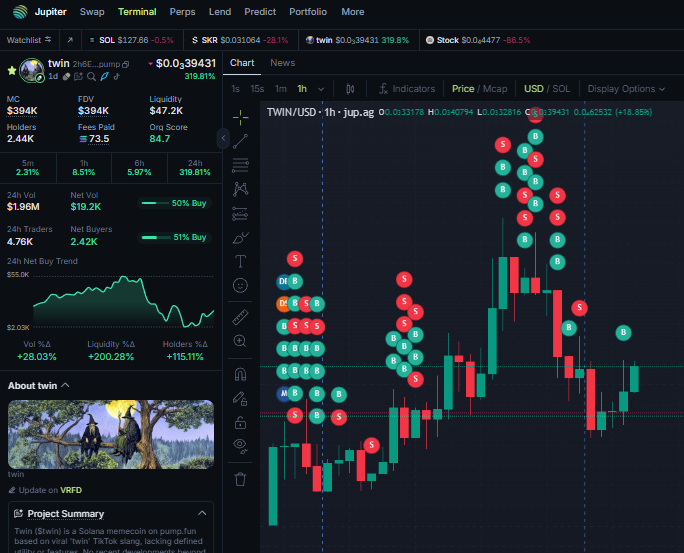This screenshot has width=684, height=553.
Task: Click the 50% Buy volume bar
Action: (174, 203)
